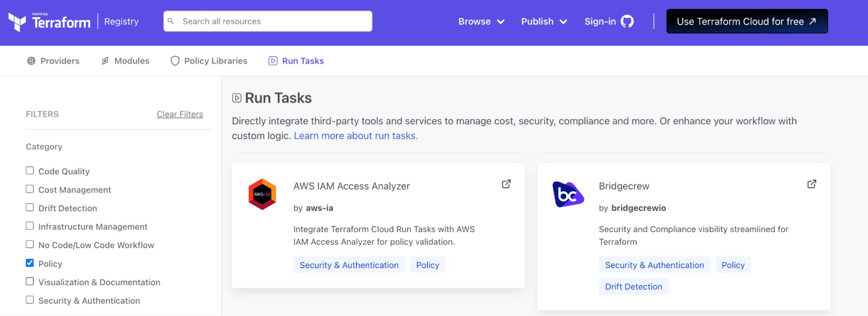
Task: Expand the Publish dropdown menu
Action: [x=544, y=21]
